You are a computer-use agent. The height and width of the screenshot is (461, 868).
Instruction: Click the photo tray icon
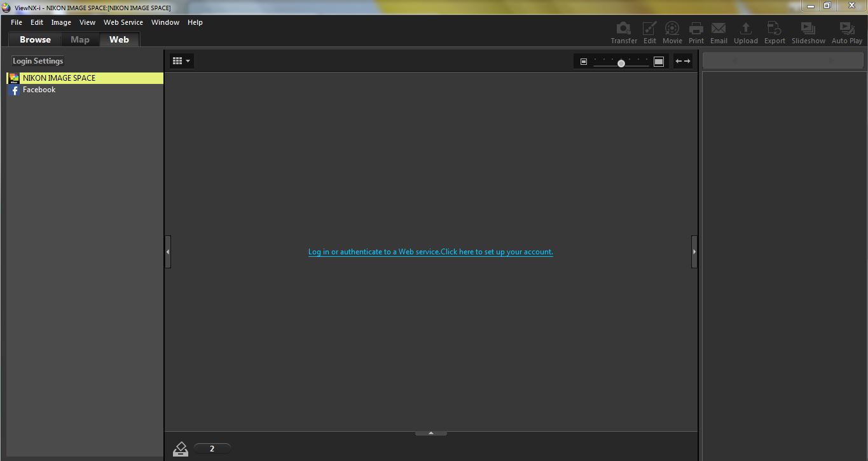181,449
